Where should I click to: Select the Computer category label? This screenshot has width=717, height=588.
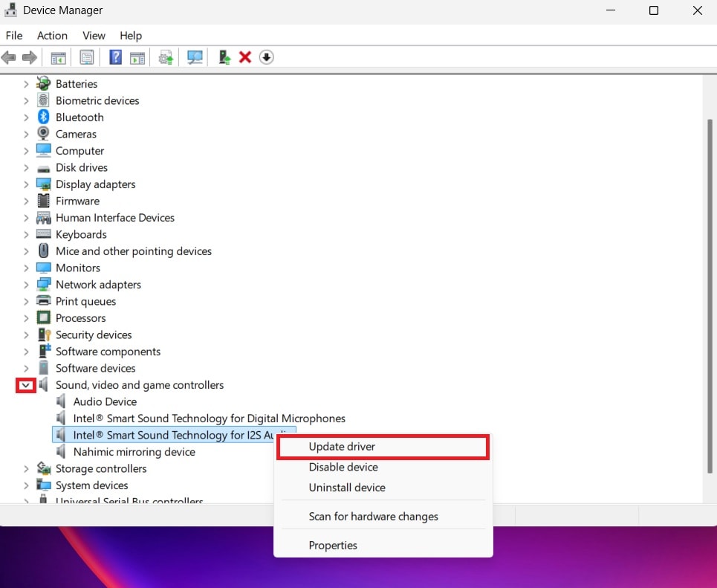pos(80,151)
